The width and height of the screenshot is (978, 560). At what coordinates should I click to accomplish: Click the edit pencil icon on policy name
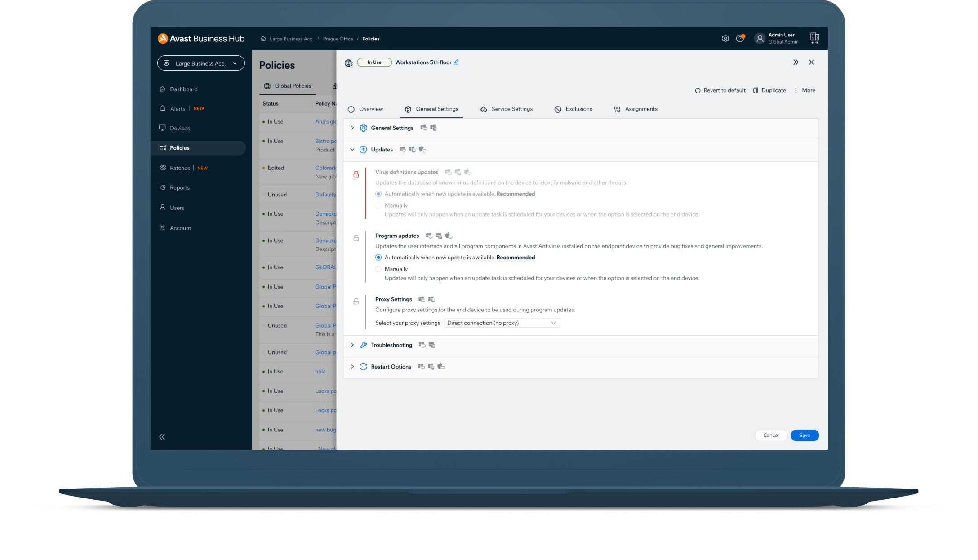pos(457,62)
